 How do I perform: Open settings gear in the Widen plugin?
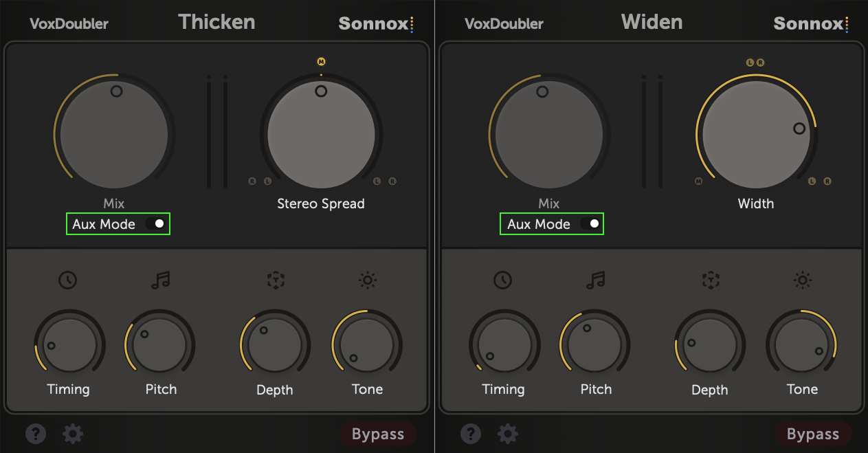508,434
